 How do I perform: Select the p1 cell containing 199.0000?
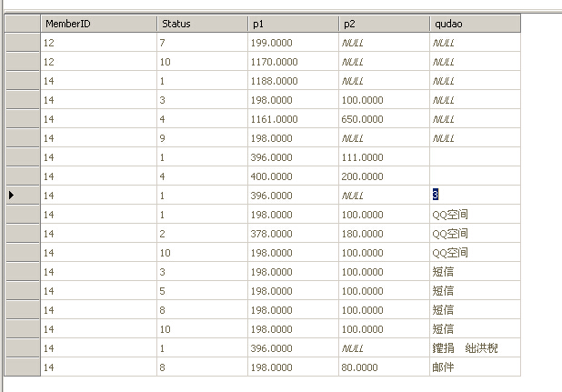tap(293, 43)
